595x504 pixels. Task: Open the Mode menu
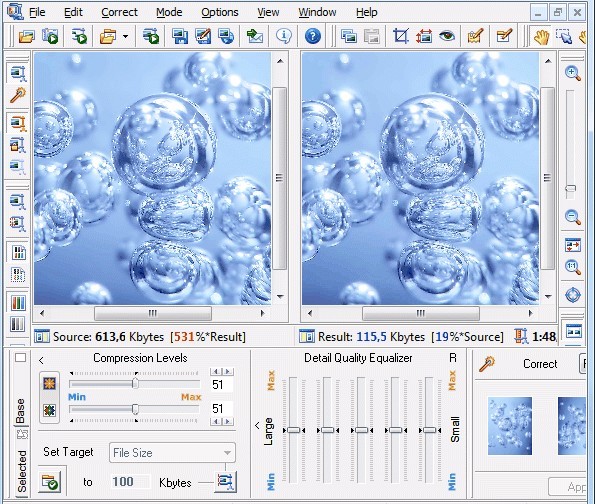point(169,12)
